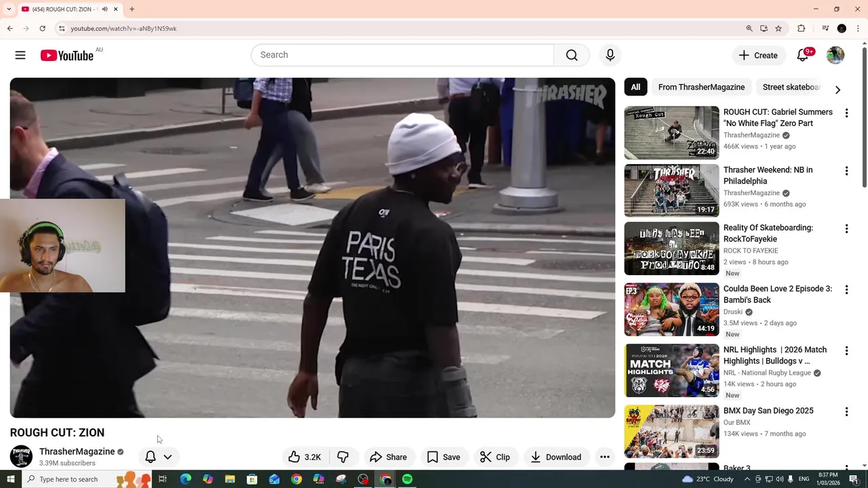This screenshot has height=488, width=868.
Task: Save the video to a playlist
Action: point(443,457)
